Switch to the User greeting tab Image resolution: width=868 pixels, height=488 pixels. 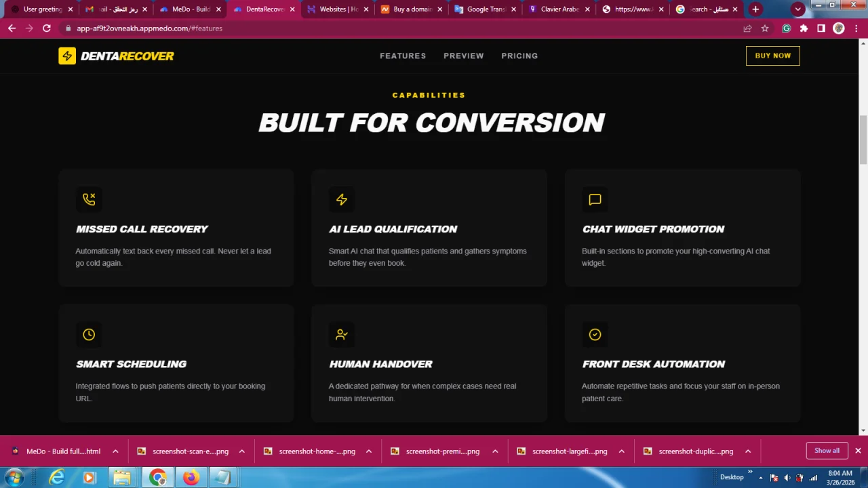42,9
